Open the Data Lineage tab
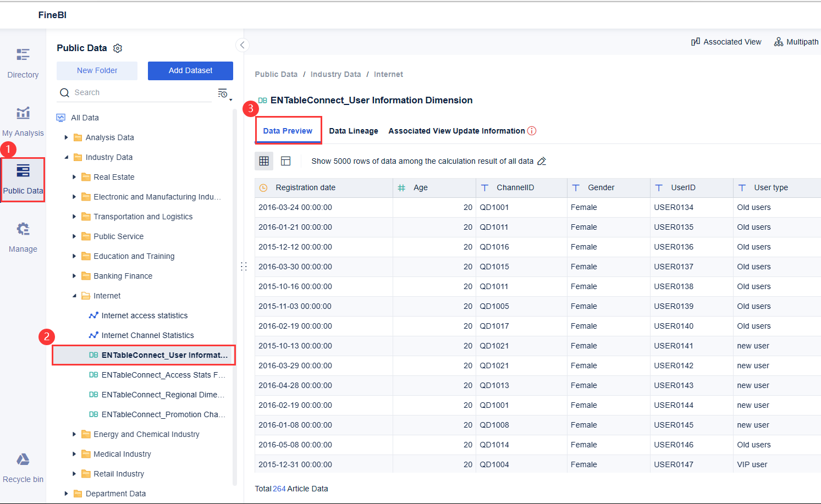 [354, 131]
